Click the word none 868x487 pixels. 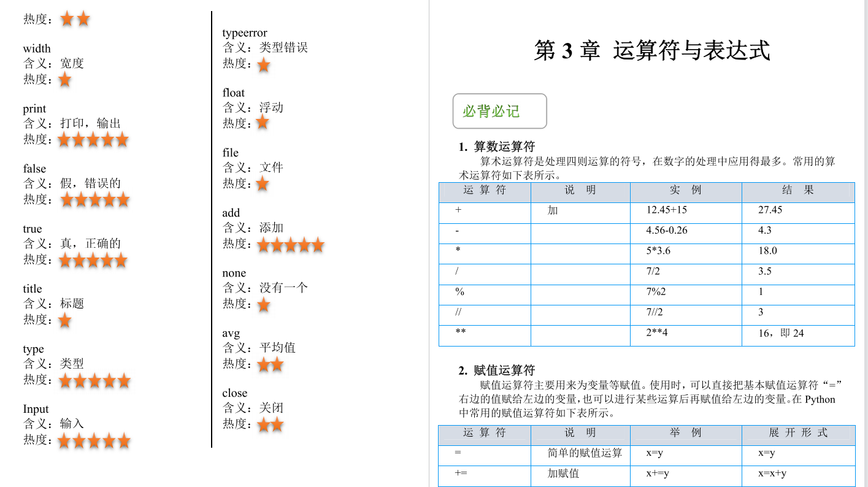coord(234,273)
